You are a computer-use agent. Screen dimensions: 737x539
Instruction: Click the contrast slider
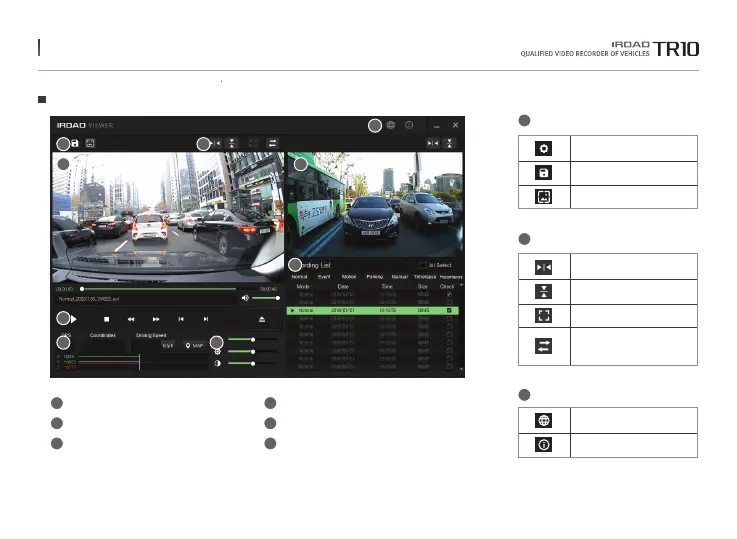pos(253,363)
